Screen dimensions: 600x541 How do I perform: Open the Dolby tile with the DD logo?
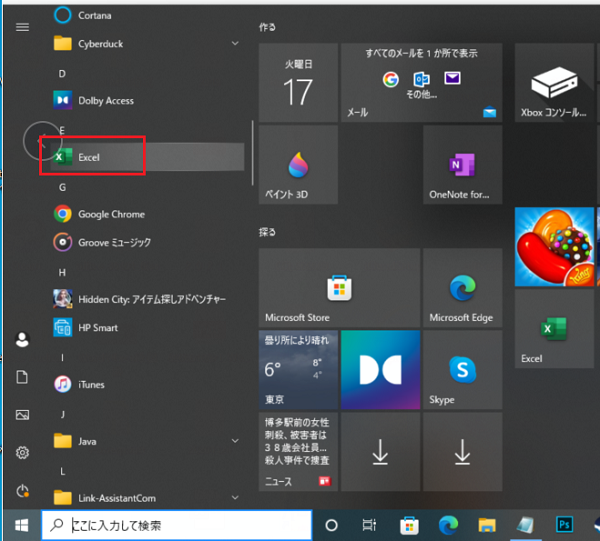[x=380, y=370]
